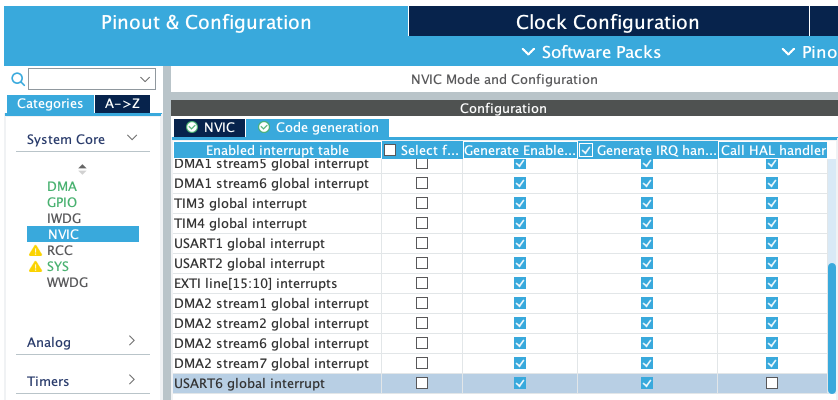Enable Call HAL handler for USART6
The height and width of the screenshot is (400, 838).
click(x=771, y=383)
